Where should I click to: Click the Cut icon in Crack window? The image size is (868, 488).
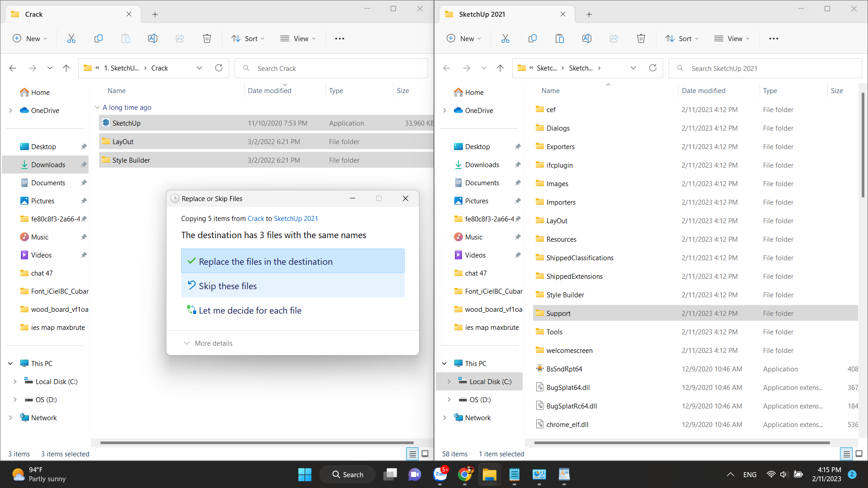[x=71, y=38]
